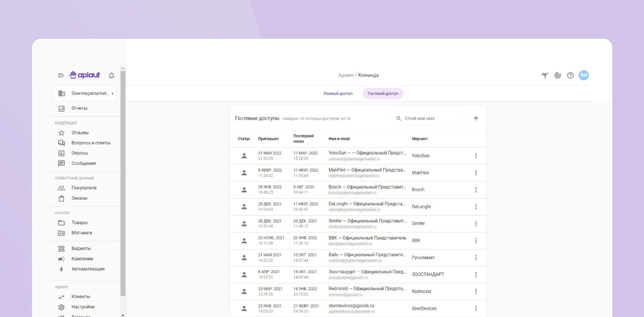Open the Sbermegamarket company dropdown
Viewport: 644px width, 317px height.
pos(85,93)
